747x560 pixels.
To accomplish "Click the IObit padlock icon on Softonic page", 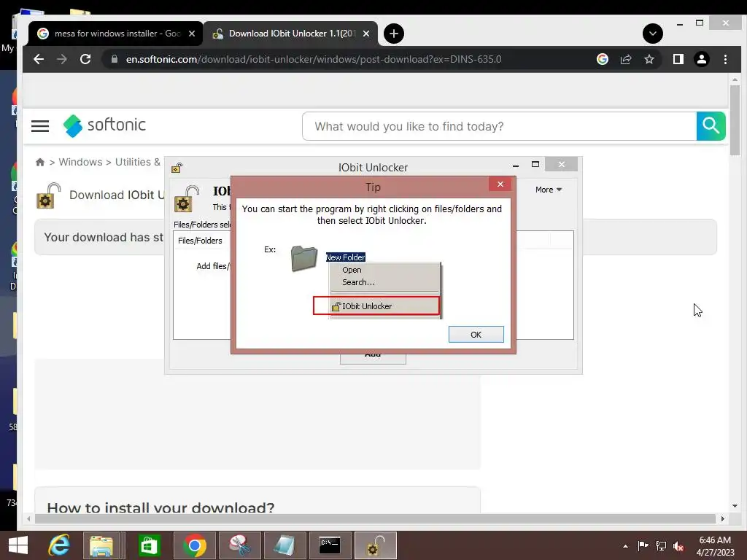I will pos(49,195).
